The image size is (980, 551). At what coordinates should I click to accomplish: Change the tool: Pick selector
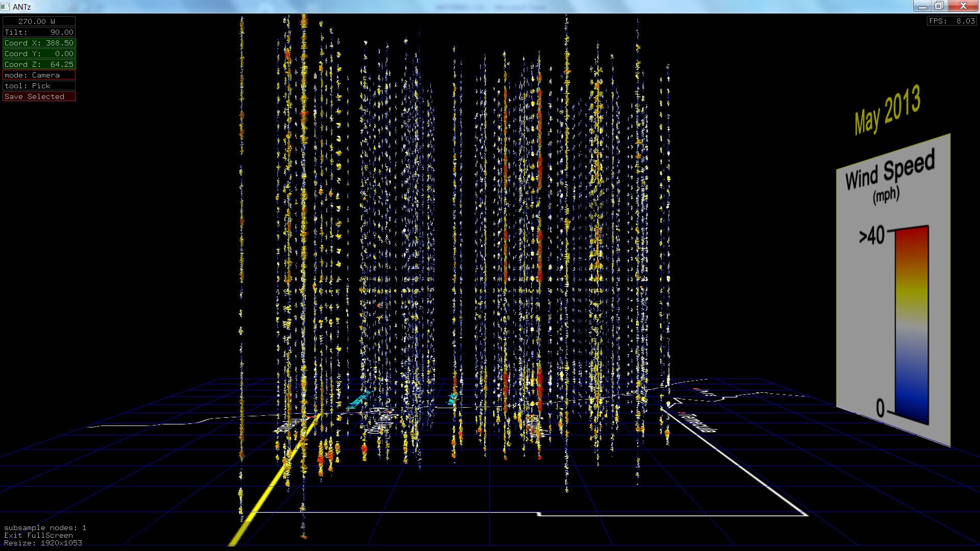point(39,86)
